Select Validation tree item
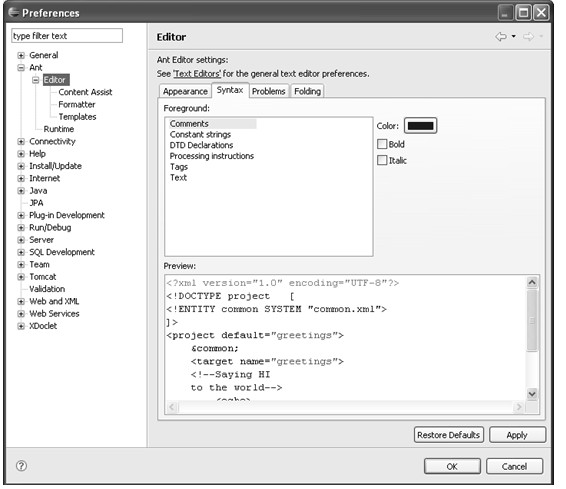 coord(47,289)
